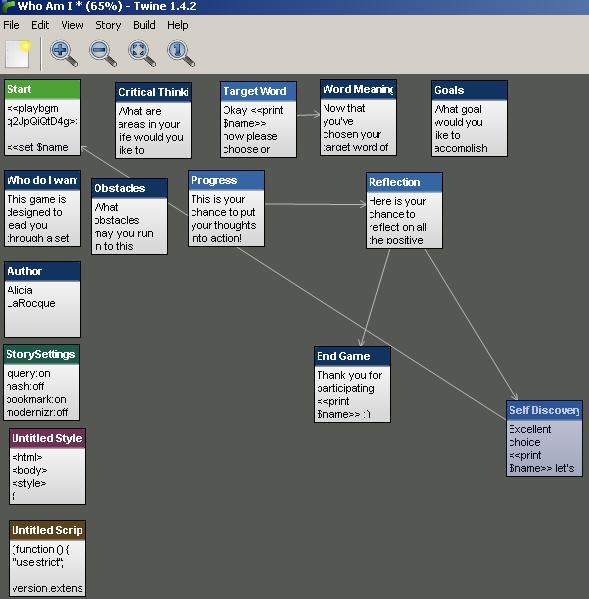Select the Target Word passage
The width and height of the screenshot is (589, 599).
(x=258, y=119)
